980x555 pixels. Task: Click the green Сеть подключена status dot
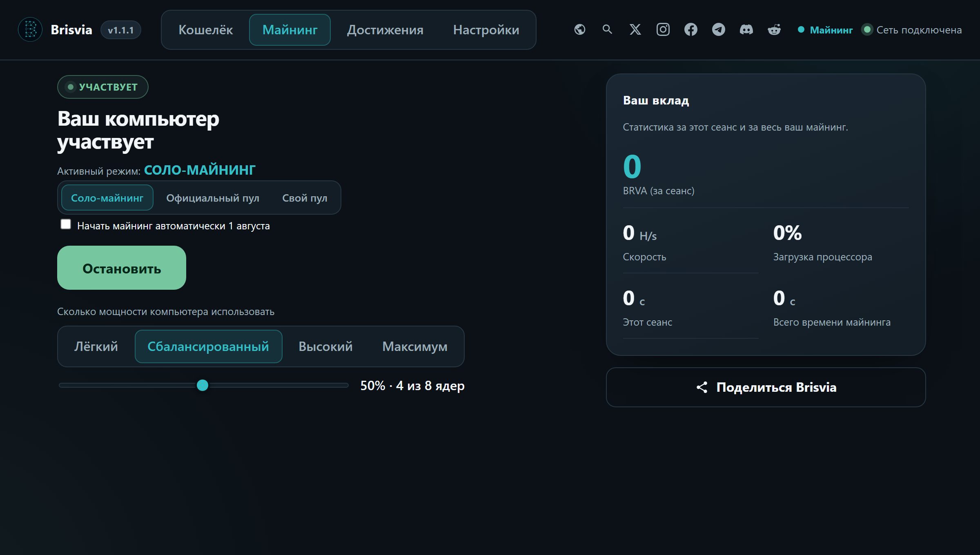pyautogui.click(x=867, y=29)
